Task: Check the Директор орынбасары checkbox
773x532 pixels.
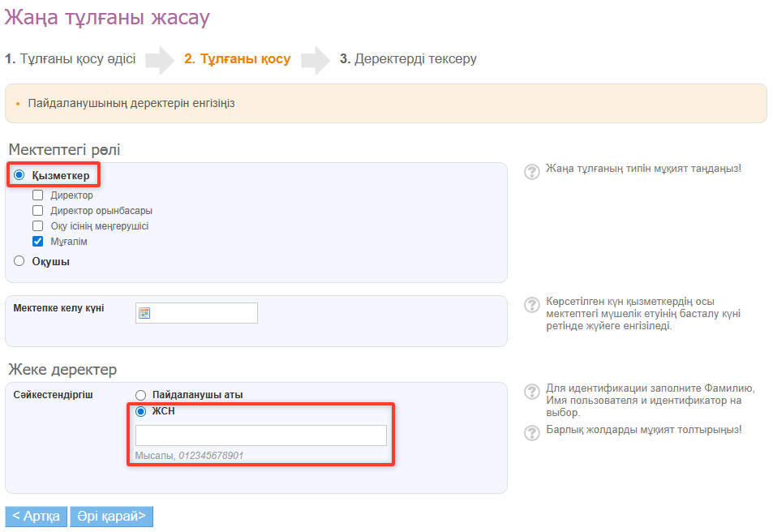Action: pos(37,211)
